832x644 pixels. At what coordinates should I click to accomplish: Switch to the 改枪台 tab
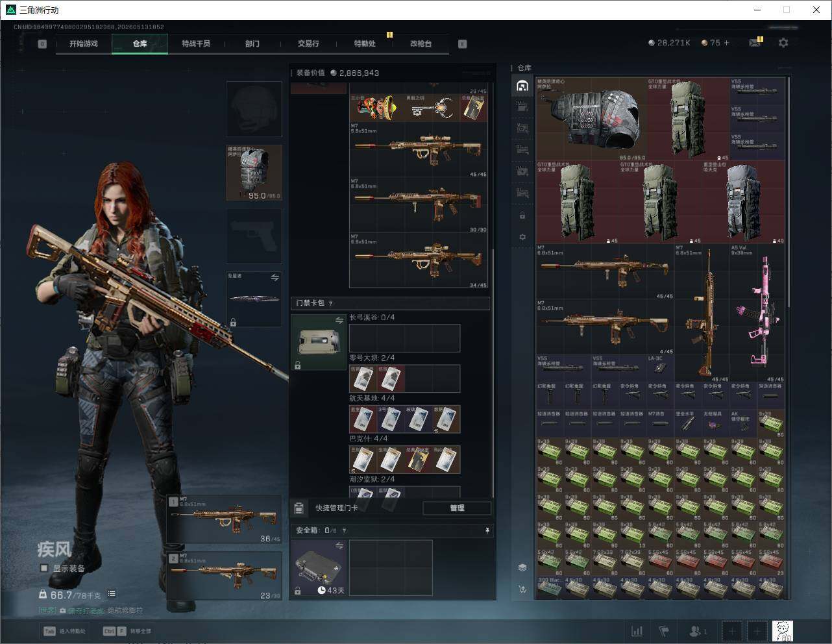click(x=421, y=43)
